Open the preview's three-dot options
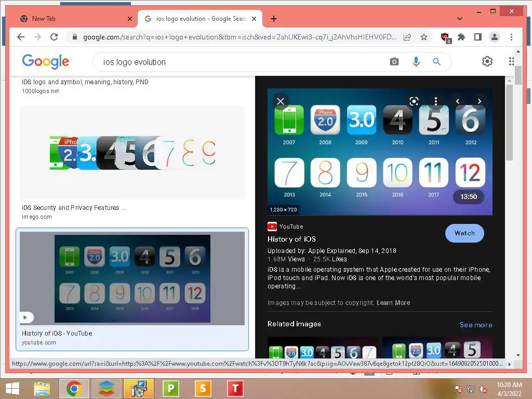 436,101
